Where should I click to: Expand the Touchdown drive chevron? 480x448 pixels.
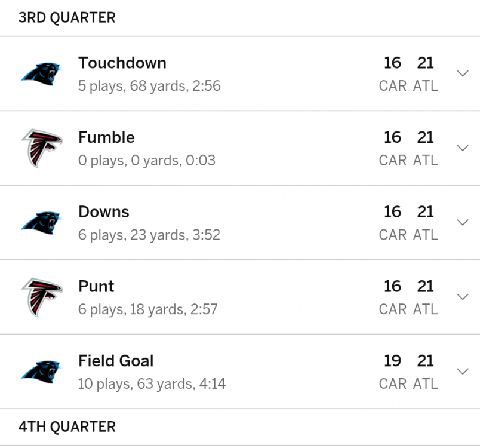point(463,73)
